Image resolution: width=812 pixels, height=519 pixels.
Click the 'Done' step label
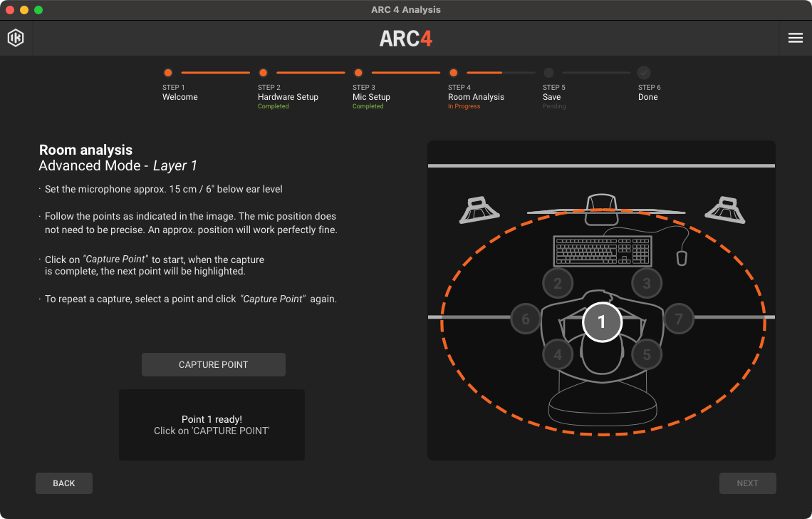(648, 97)
